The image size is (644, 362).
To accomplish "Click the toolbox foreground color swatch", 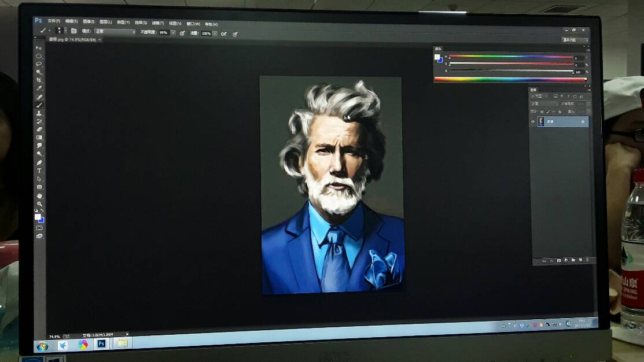I will pyautogui.click(x=38, y=217).
